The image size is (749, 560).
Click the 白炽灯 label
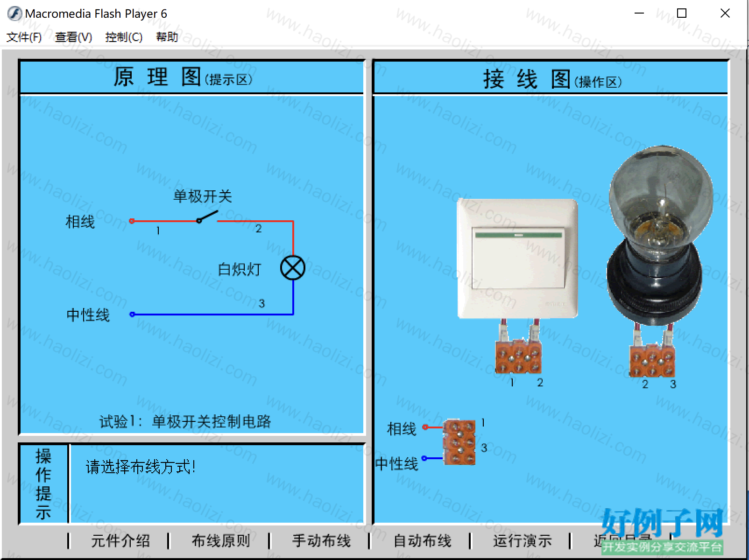click(x=240, y=269)
